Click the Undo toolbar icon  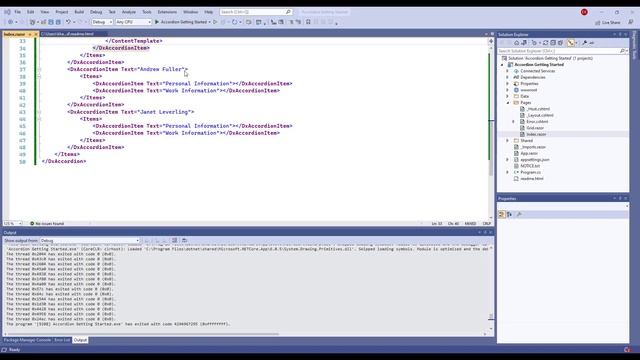[68, 22]
